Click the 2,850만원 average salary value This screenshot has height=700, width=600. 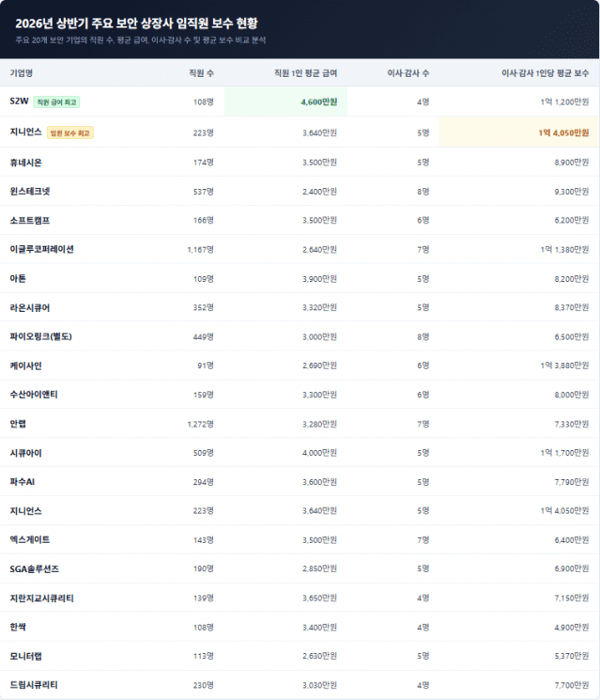click(319, 568)
